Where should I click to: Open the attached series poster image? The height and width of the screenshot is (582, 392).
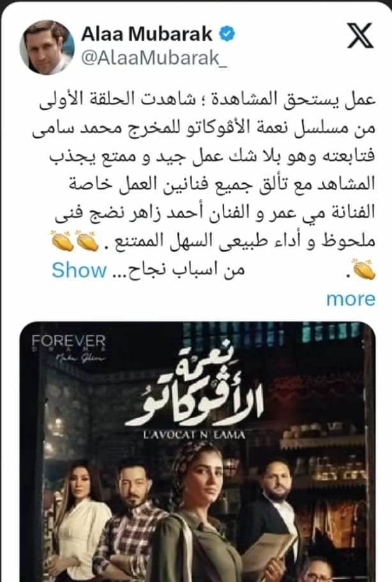point(197,451)
